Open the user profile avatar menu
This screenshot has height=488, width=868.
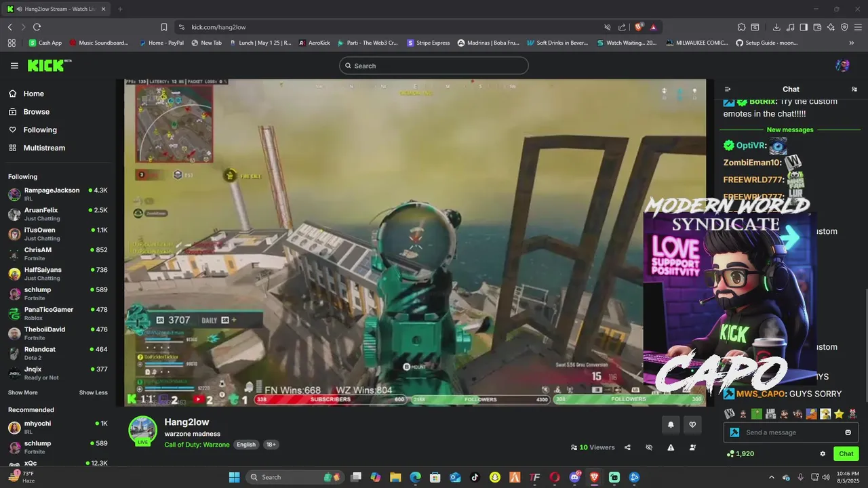pos(842,66)
